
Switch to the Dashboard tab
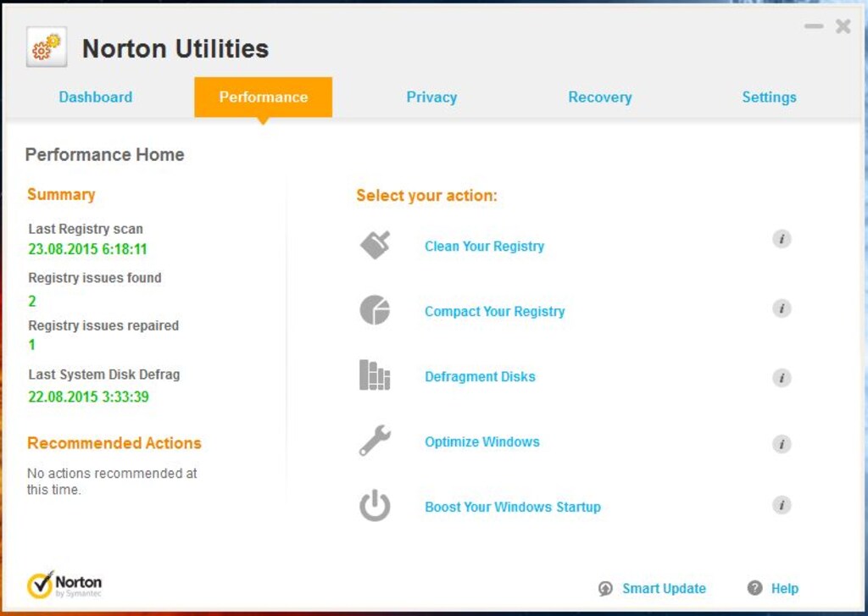96,97
